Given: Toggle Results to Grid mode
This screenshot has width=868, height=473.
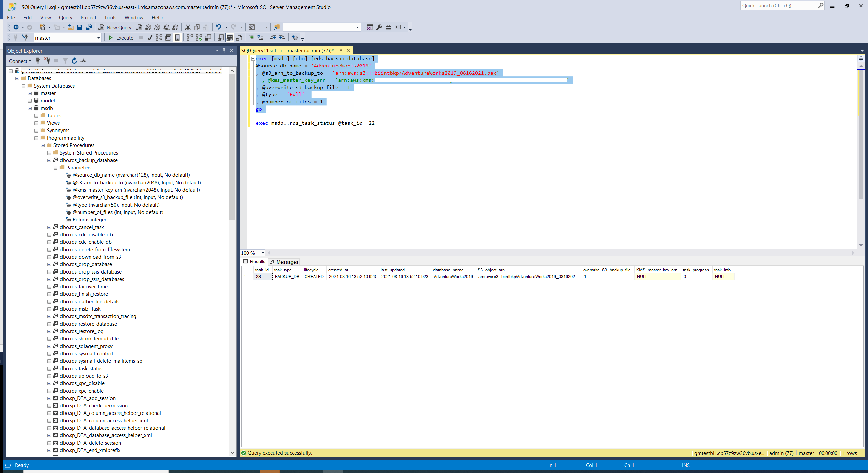Looking at the screenshot, I should [x=230, y=38].
